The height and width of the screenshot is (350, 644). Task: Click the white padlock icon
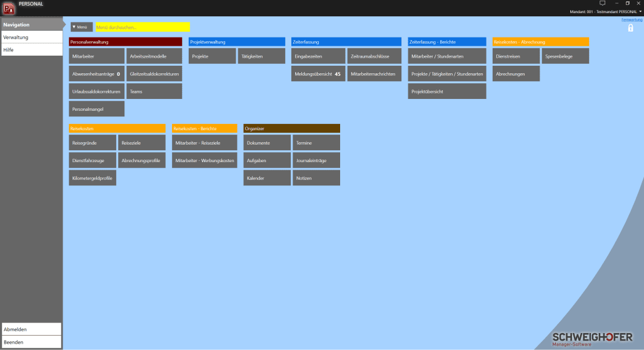630,28
